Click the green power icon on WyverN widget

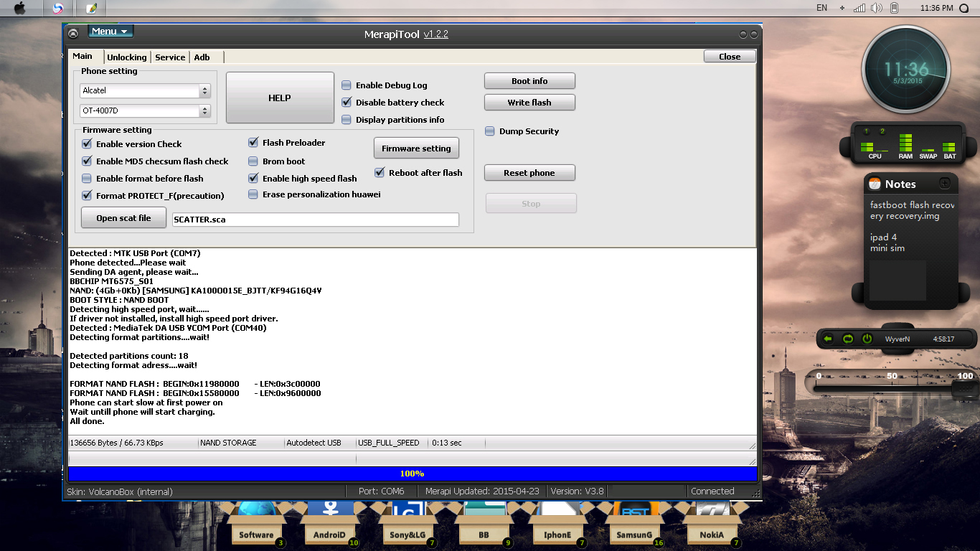(867, 339)
